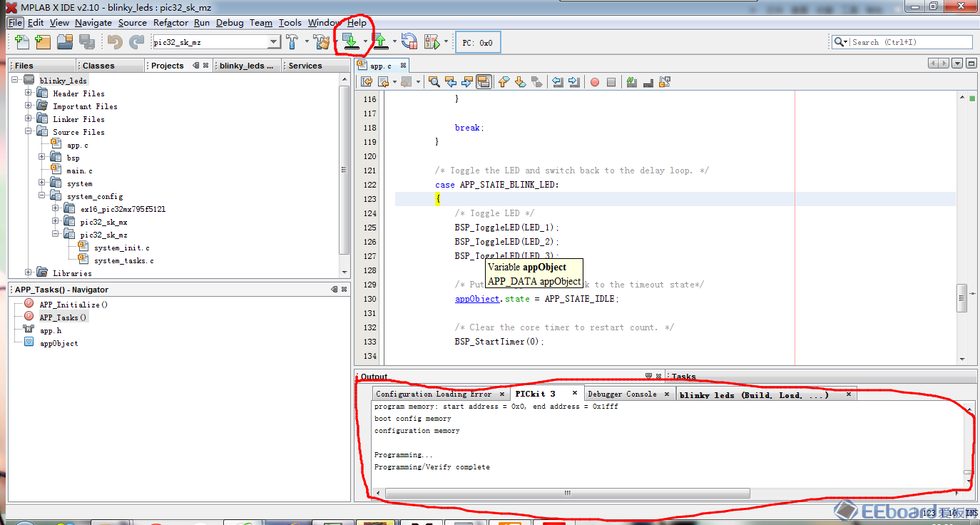Expand the Libraries tree node
The width and height of the screenshot is (980, 525).
pyautogui.click(x=29, y=273)
